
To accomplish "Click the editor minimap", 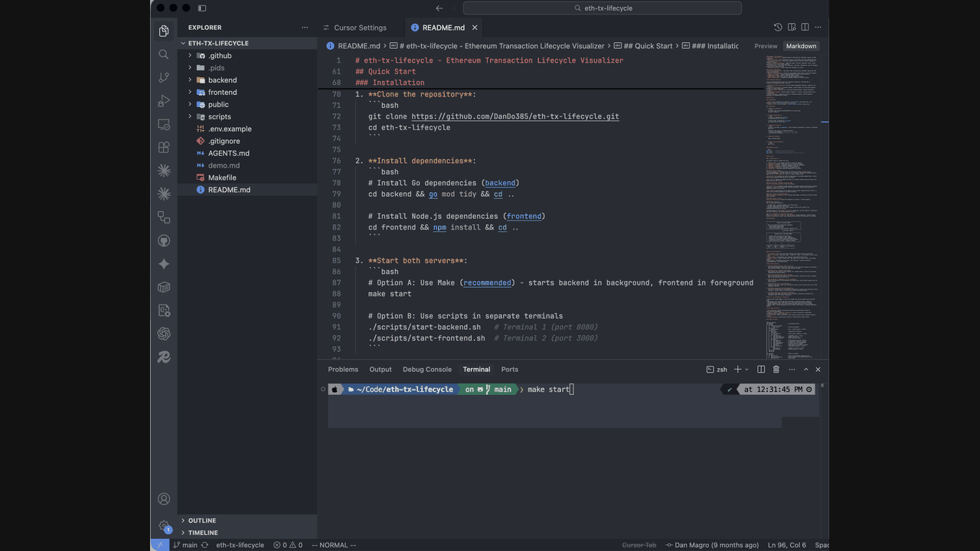I will (x=792, y=207).
